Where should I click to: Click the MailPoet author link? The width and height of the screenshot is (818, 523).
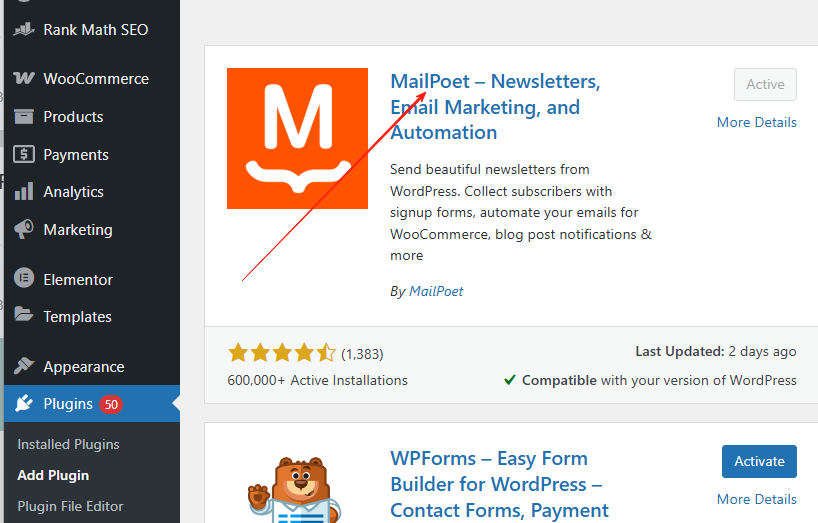tap(436, 291)
